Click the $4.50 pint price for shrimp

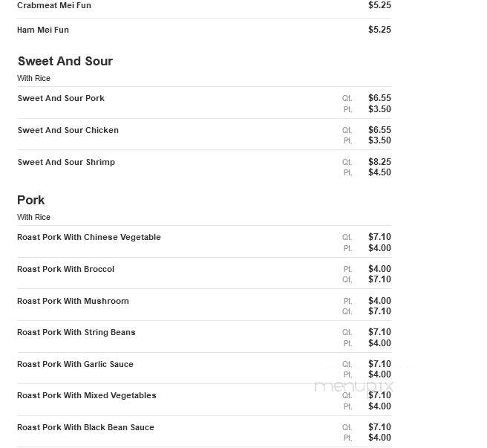[379, 172]
